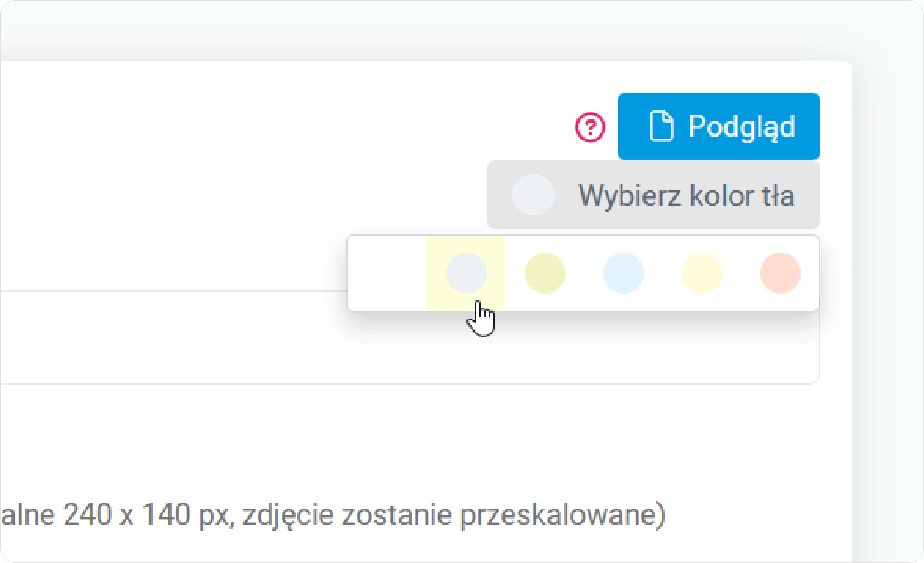The image size is (924, 563).
Task: Pick the pale yellow color circle
Action: (x=702, y=273)
